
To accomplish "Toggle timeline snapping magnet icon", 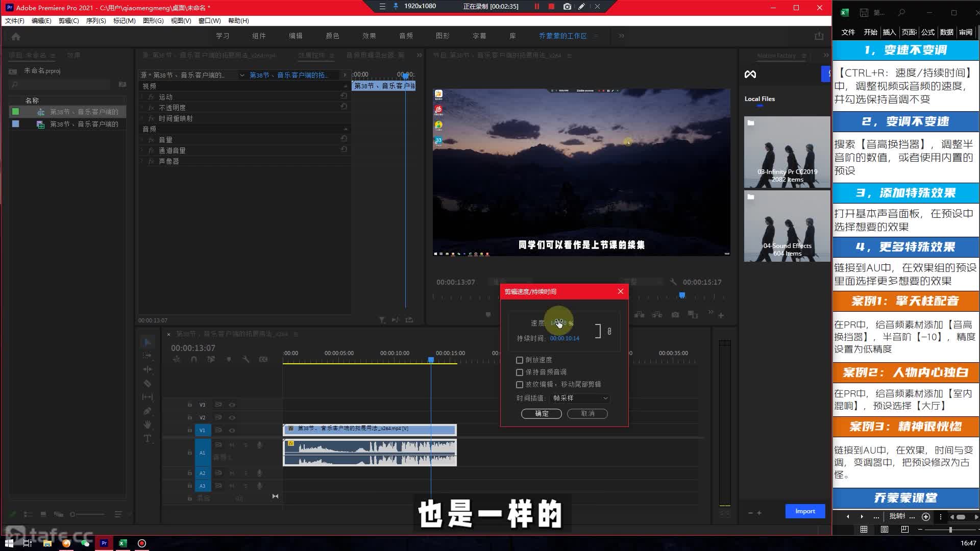I will pyautogui.click(x=194, y=360).
